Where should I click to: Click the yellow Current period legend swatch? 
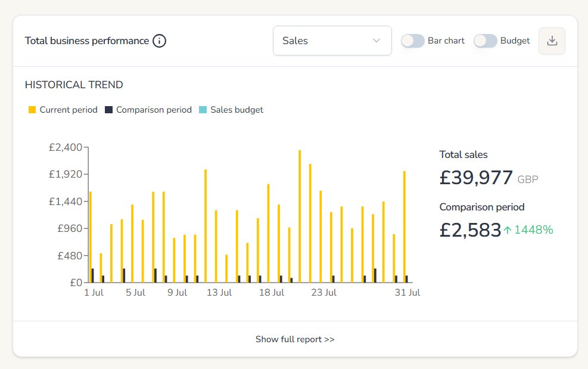[x=32, y=110]
